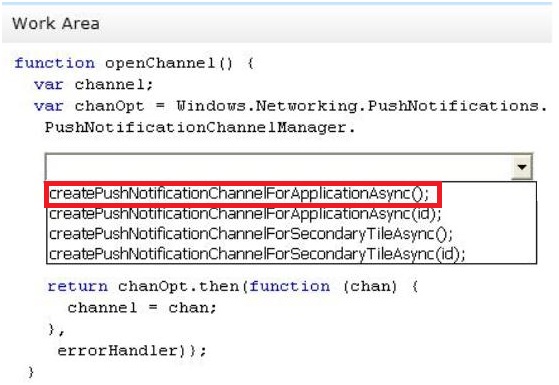Pick createPushNotificationChannelForSecondaryTileAsync(); option
Screen dimensions: 559x385
[x=251, y=234]
